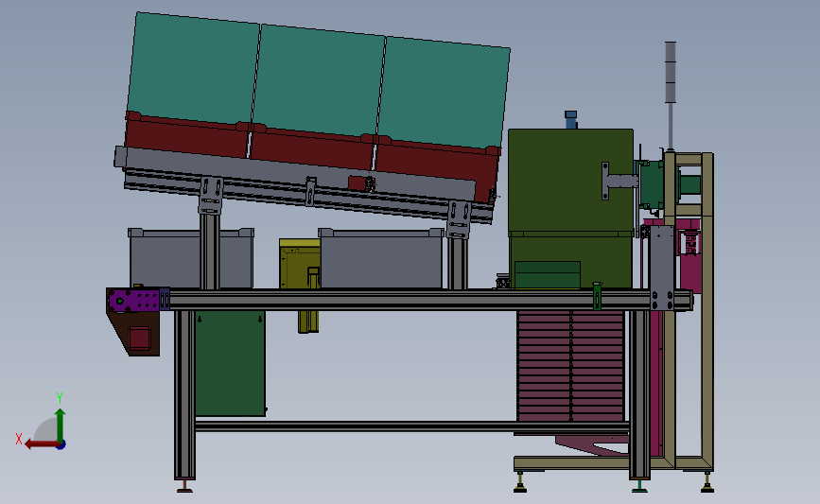Select the green electrical box under the left frame
The width and height of the screenshot is (820, 504).
[230, 363]
